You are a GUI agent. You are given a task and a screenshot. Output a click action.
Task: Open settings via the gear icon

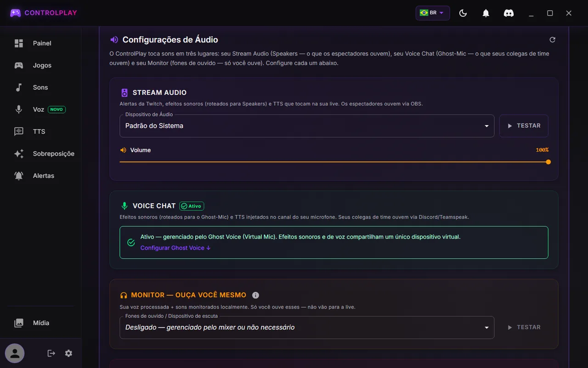pos(68,353)
